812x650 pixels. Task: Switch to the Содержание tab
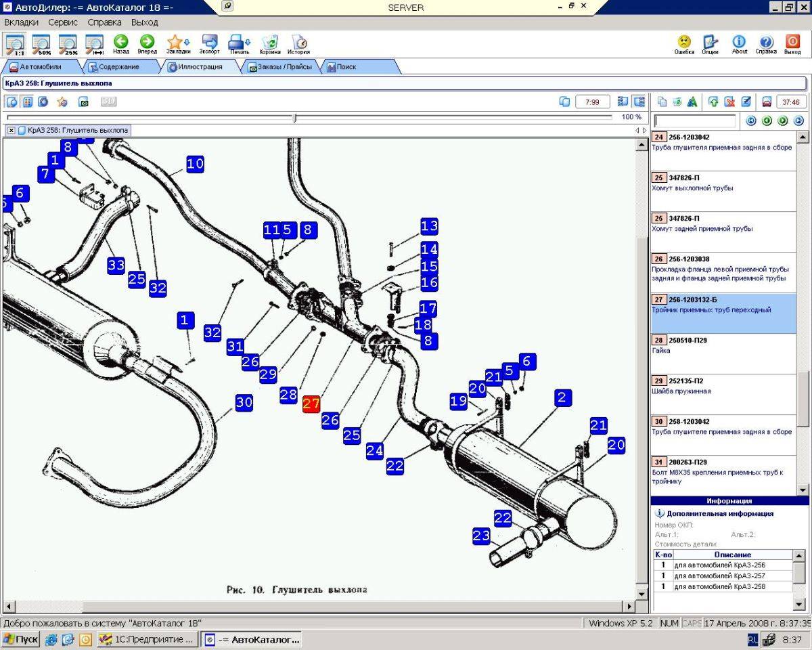click(x=118, y=67)
